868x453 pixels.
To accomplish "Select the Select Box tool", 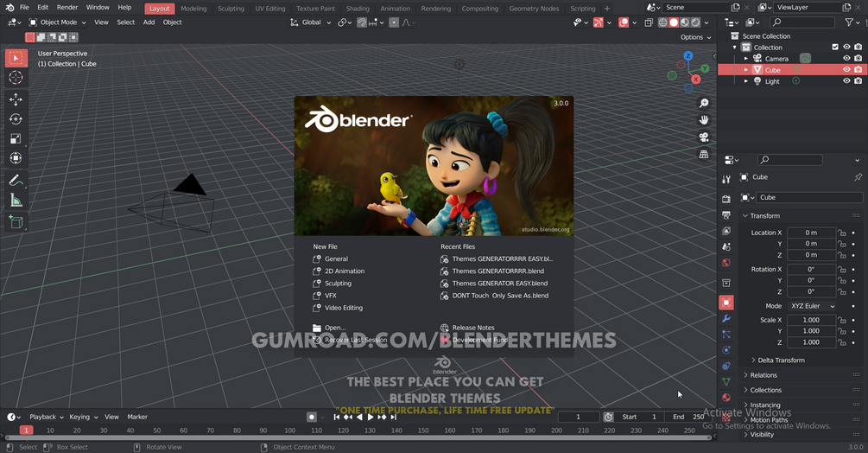I will tap(16, 58).
